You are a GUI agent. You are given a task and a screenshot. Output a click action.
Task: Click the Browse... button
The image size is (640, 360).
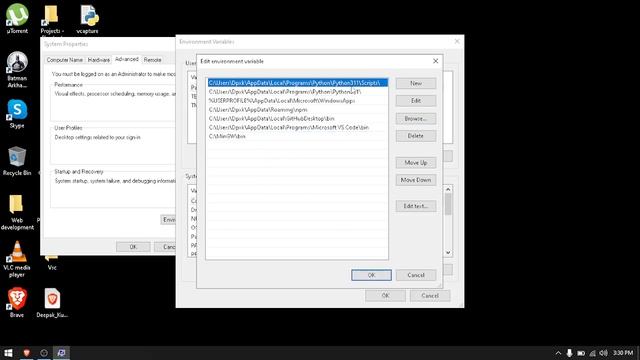pyautogui.click(x=416, y=119)
